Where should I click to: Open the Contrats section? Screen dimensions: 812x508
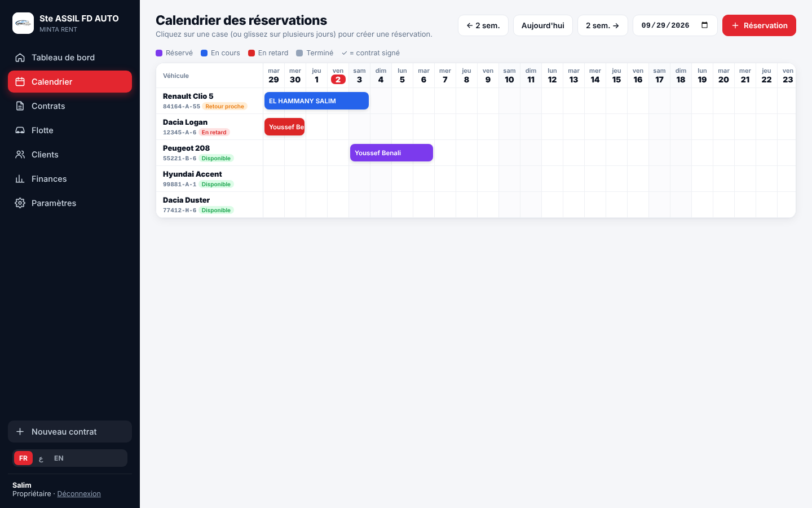[x=70, y=106]
